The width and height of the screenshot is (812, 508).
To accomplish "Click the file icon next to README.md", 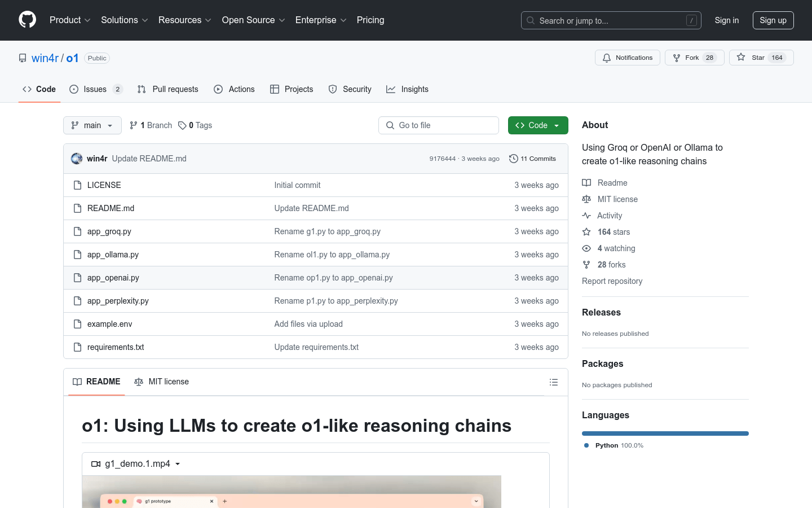I will click(78, 208).
